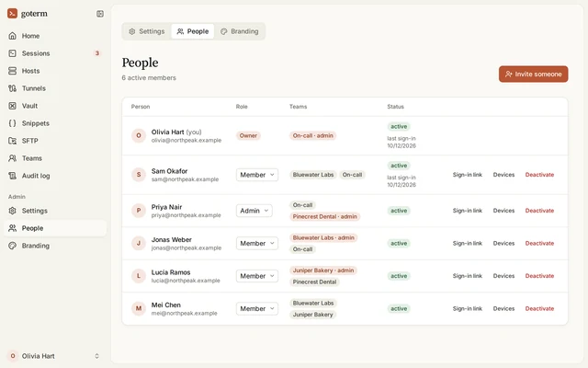Click the "Bluewater Labs · admin" tag
The height and width of the screenshot is (368, 588).
323,237
